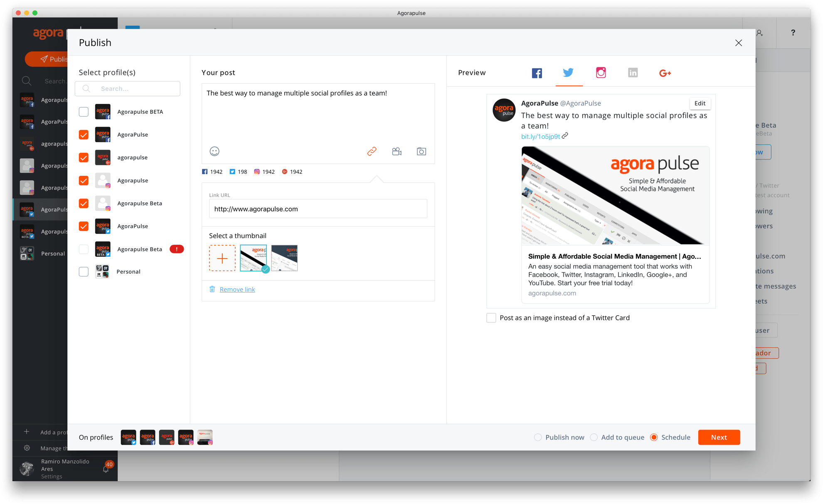
Task: Click the camera/photo upload icon in toolbar
Action: 421,152
